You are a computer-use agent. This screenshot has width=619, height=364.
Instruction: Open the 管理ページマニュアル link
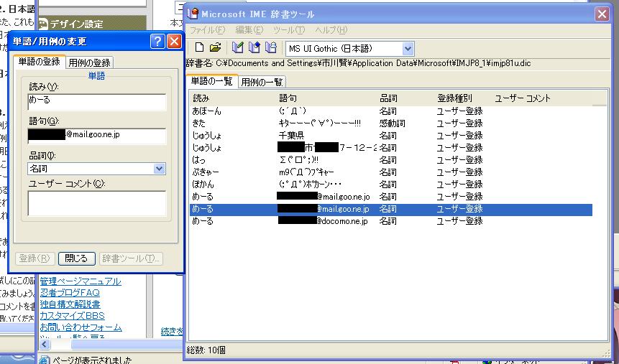coord(81,281)
